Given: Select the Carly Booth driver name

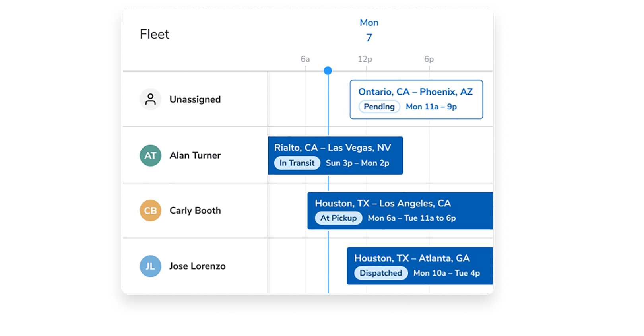Looking at the screenshot, I should [195, 210].
